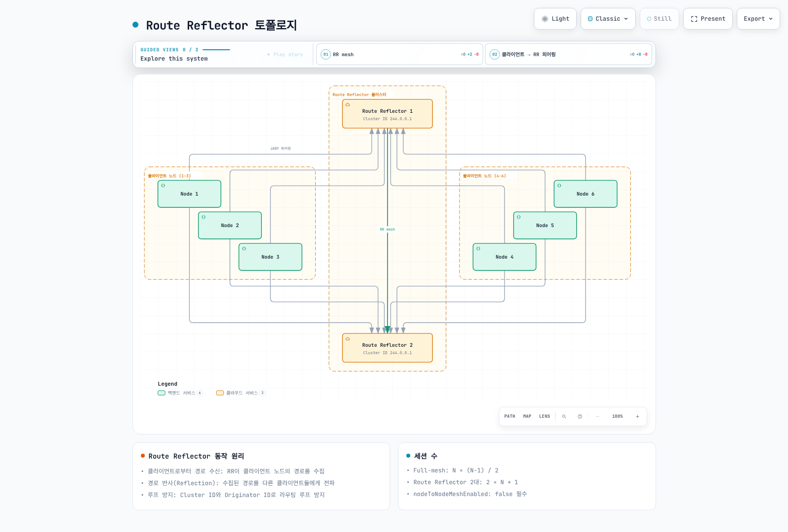Click the sun icon in Light button

pos(545,19)
